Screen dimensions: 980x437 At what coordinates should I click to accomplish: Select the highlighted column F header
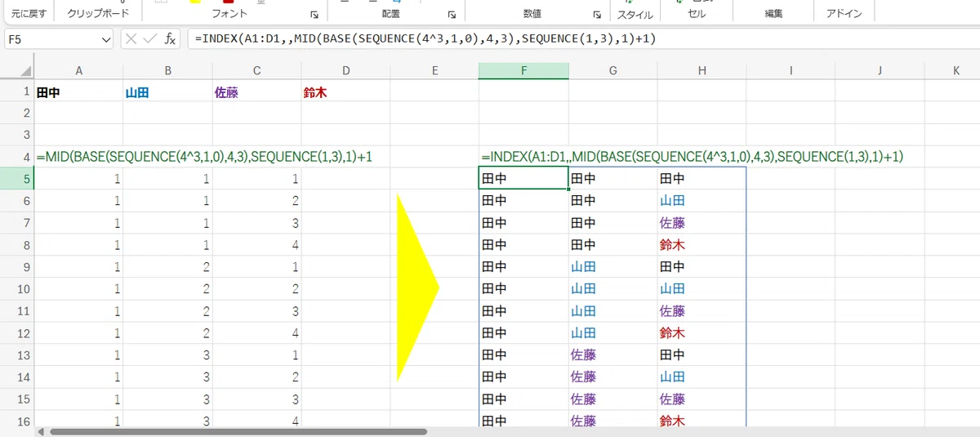pyautogui.click(x=523, y=71)
